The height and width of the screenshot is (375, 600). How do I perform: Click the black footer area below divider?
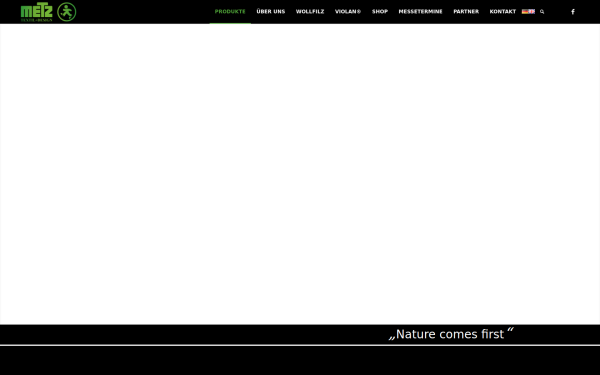coord(300,361)
